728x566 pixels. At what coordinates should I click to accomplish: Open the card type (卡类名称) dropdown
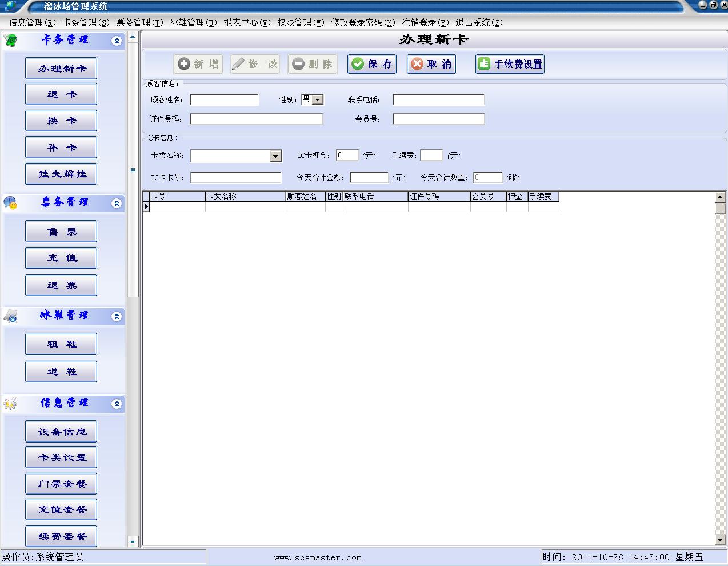[275, 156]
